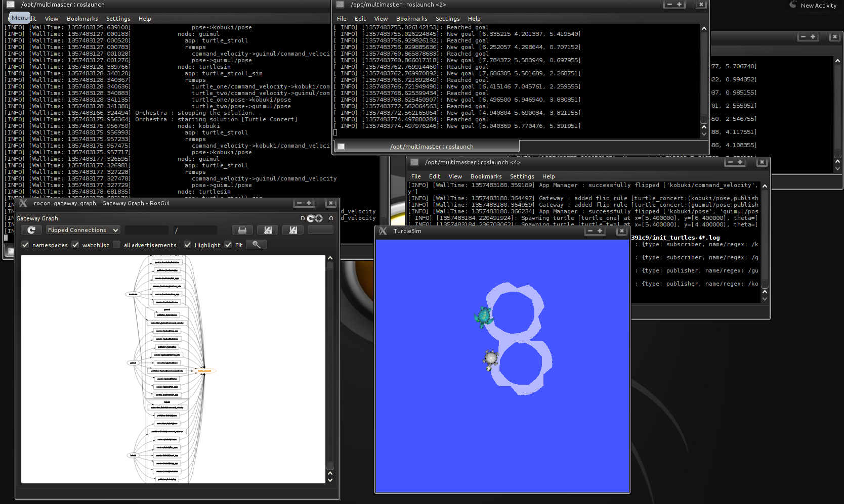Click the printer icon in Gateway Graph
The width and height of the screenshot is (844, 504).
(242, 230)
